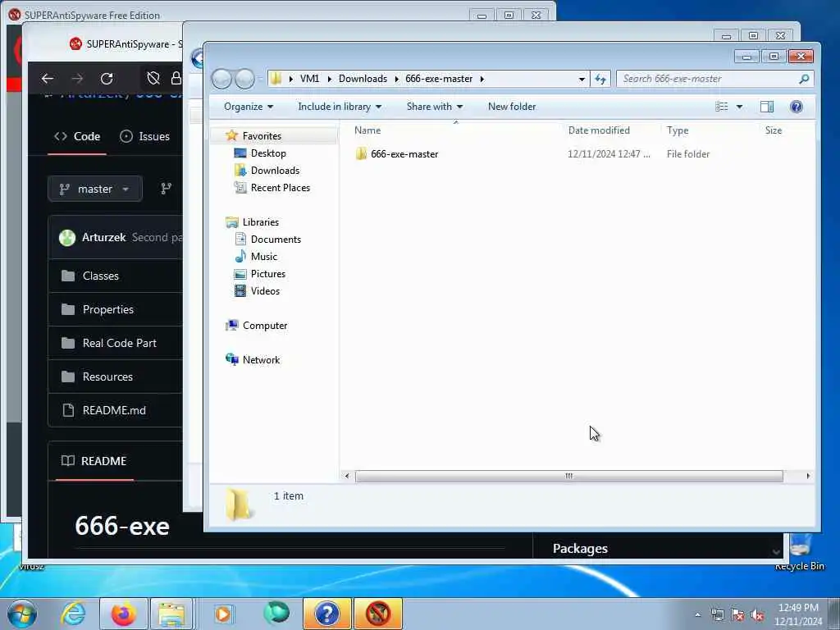Open the Classes folder in the repository
840x630 pixels.
[x=100, y=276]
